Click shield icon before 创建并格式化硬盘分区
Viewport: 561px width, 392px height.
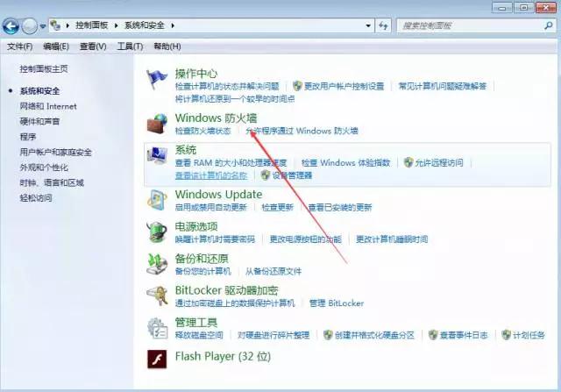(x=328, y=335)
